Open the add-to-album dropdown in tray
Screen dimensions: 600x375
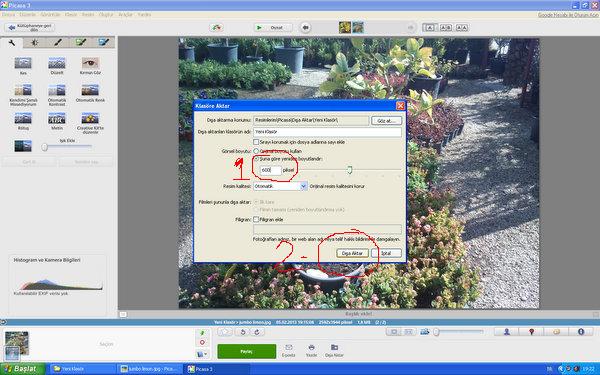click(x=202, y=354)
